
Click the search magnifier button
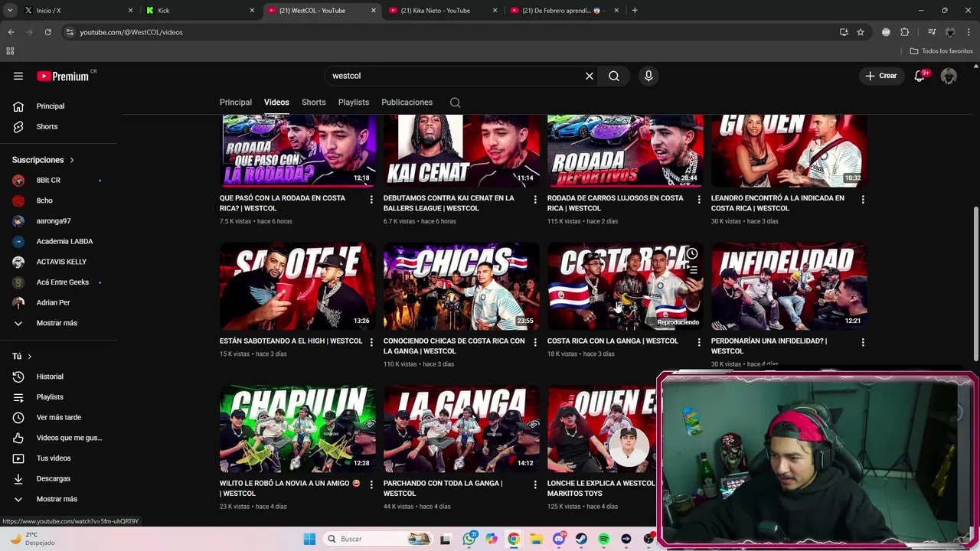[614, 76]
